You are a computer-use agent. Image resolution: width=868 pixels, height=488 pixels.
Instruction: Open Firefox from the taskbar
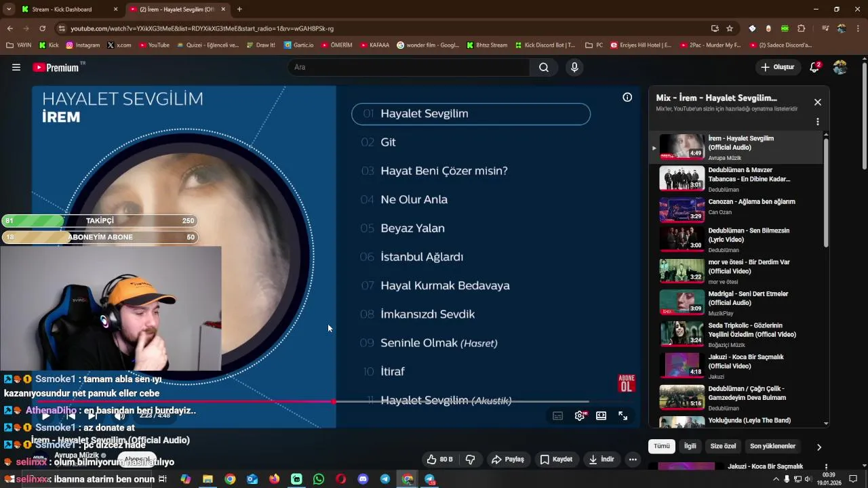(x=274, y=479)
